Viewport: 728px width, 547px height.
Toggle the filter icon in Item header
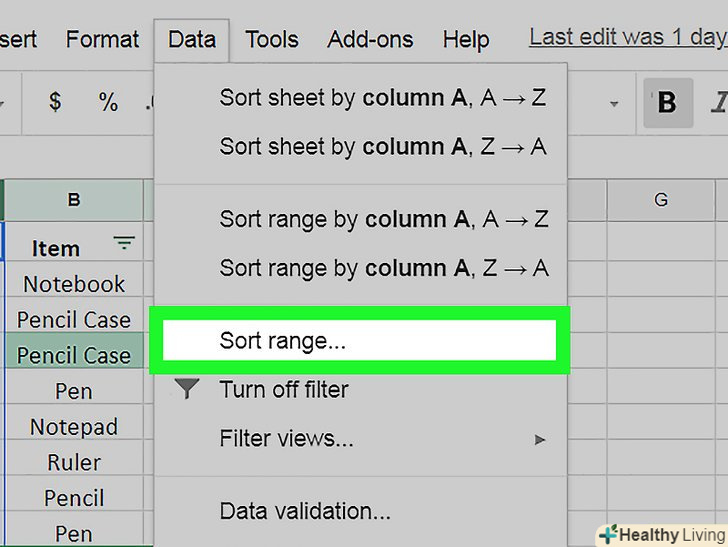124,243
